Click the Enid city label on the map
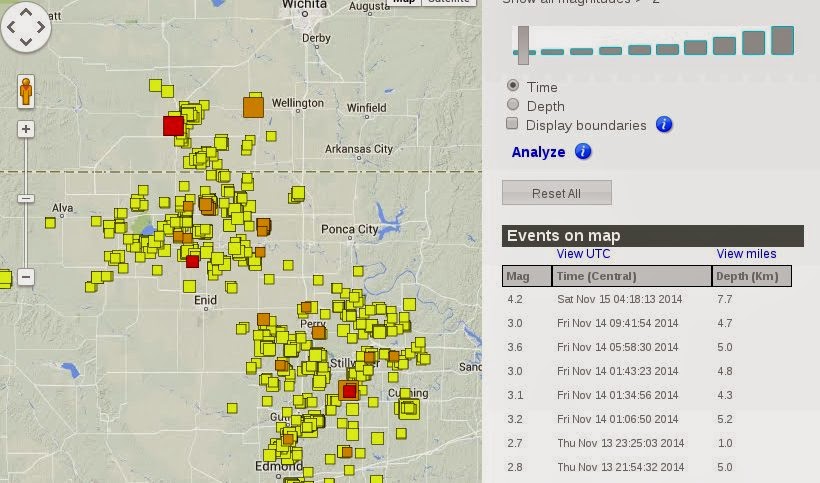 (x=205, y=300)
